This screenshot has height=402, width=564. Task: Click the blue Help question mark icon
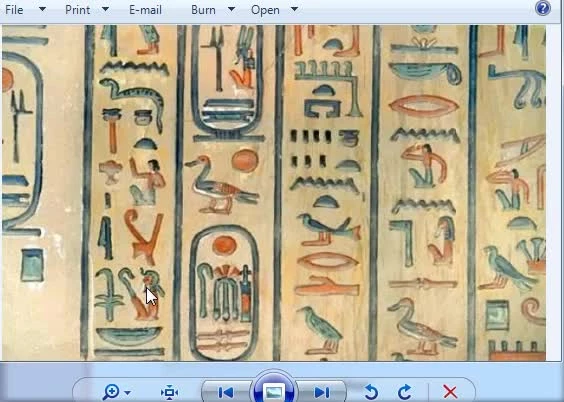coord(543,8)
